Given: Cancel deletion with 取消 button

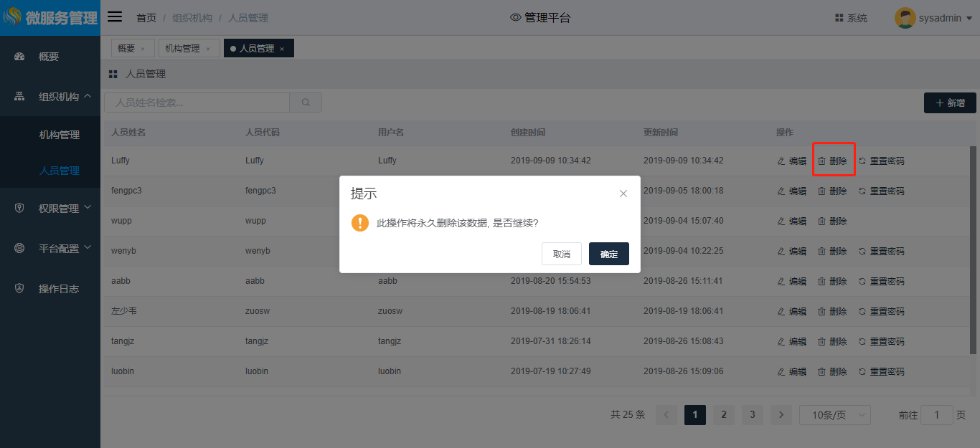Looking at the screenshot, I should [562, 254].
